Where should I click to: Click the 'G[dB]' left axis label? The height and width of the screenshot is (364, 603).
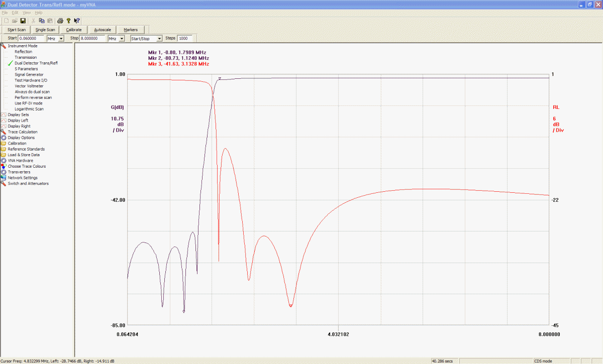click(x=117, y=107)
